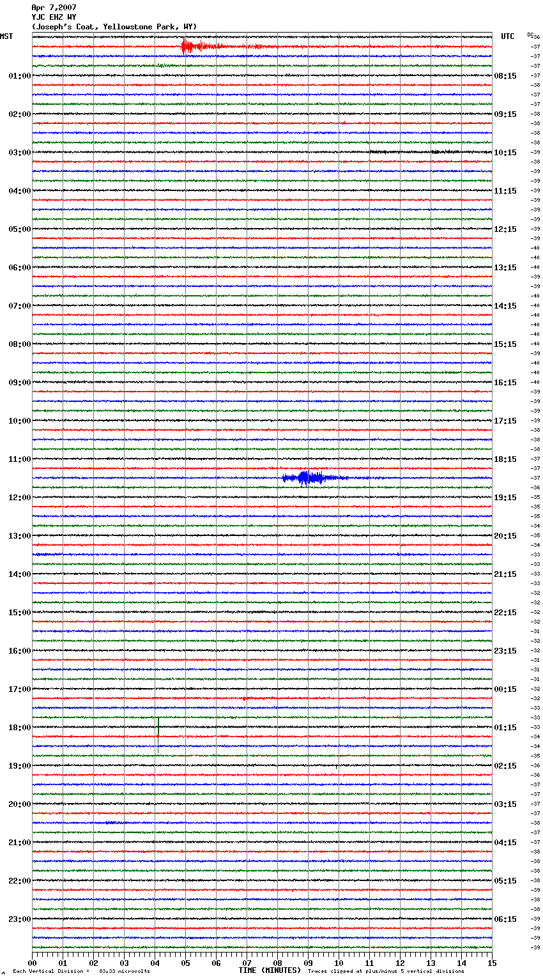Click the 19:15 UTC time label
Image resolution: width=543 pixels, height=980 pixels.
tap(505, 498)
